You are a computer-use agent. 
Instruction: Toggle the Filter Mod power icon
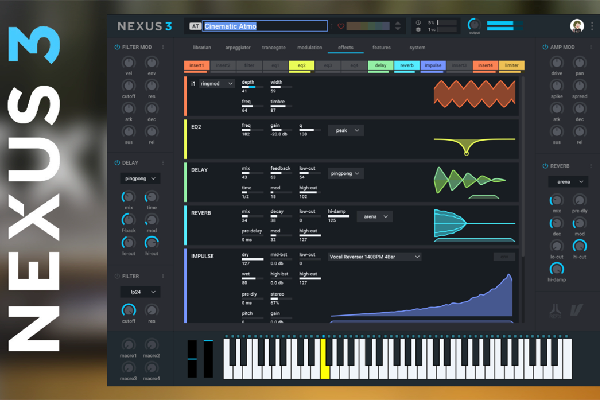pyautogui.click(x=117, y=47)
